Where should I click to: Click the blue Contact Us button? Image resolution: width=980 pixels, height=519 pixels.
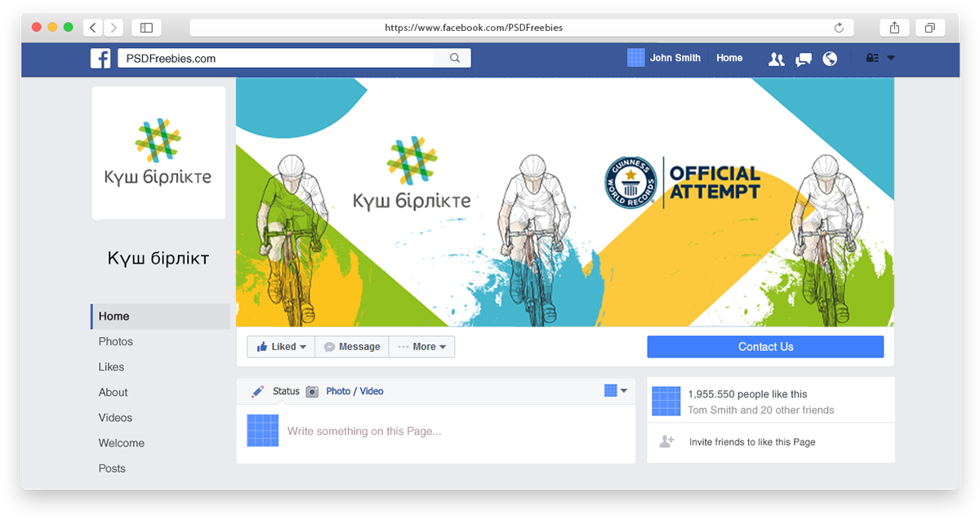coord(765,347)
